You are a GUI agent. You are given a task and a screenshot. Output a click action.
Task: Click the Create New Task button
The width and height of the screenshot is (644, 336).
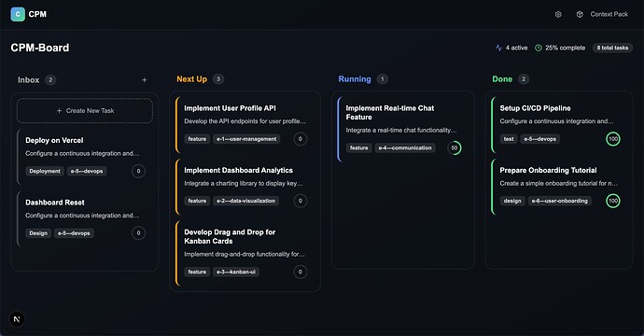[85, 110]
